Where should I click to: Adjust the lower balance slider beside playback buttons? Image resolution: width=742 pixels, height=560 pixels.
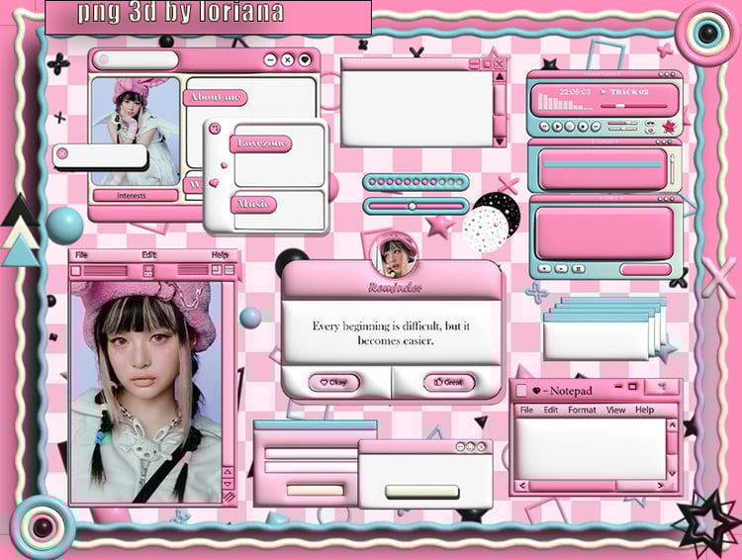[x=622, y=129]
